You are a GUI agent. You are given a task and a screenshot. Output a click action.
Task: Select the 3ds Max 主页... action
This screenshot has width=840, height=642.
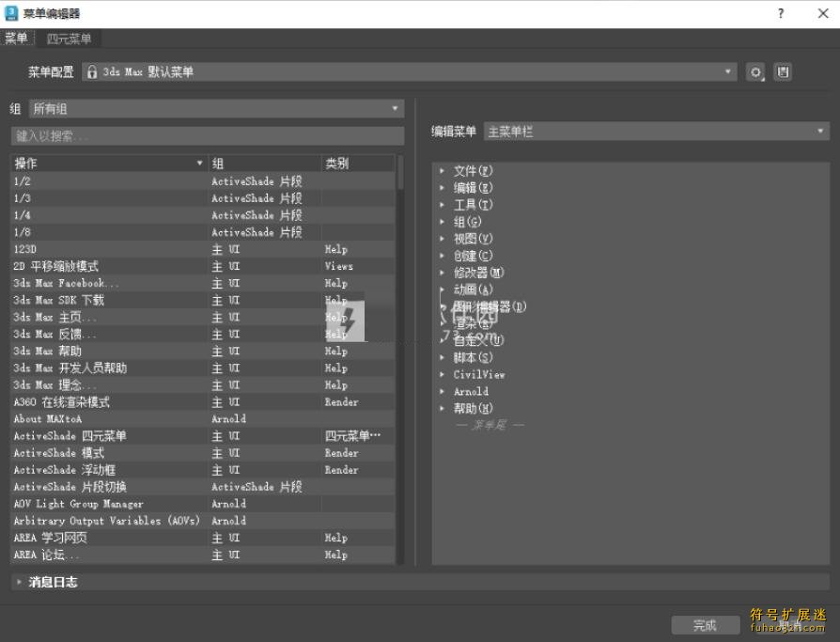click(203, 318)
